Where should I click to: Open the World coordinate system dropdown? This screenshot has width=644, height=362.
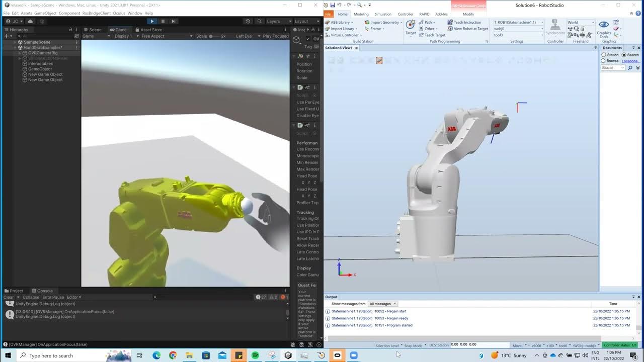click(x=581, y=22)
